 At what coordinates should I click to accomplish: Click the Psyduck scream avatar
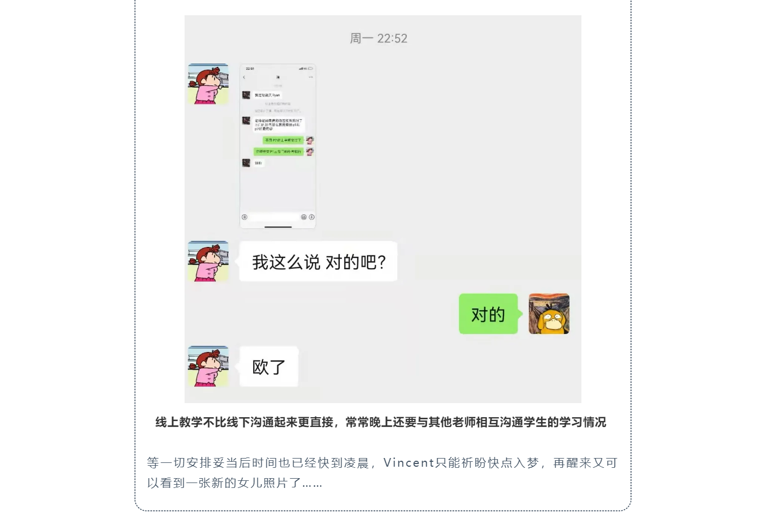pos(549,314)
